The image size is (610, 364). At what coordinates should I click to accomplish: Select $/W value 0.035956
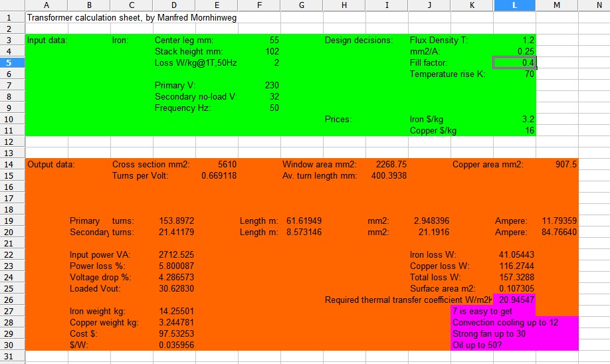pos(177,345)
